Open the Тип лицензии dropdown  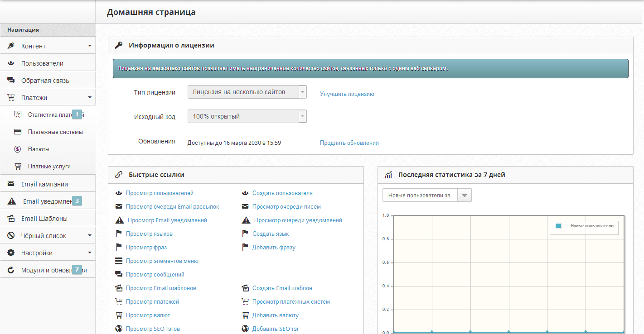click(247, 92)
